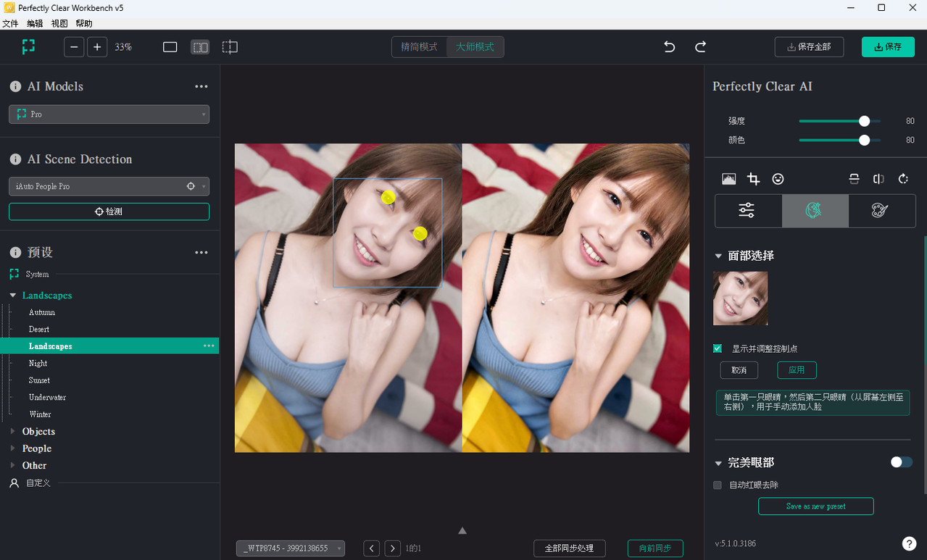Open the AI Models Pro dropdown
This screenshot has width=927, height=560.
pos(109,114)
